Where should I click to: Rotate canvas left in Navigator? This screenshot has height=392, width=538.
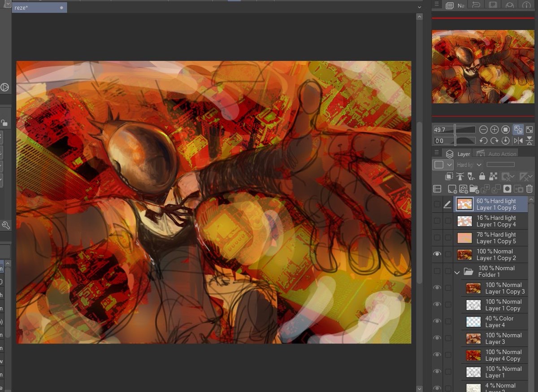tap(483, 141)
